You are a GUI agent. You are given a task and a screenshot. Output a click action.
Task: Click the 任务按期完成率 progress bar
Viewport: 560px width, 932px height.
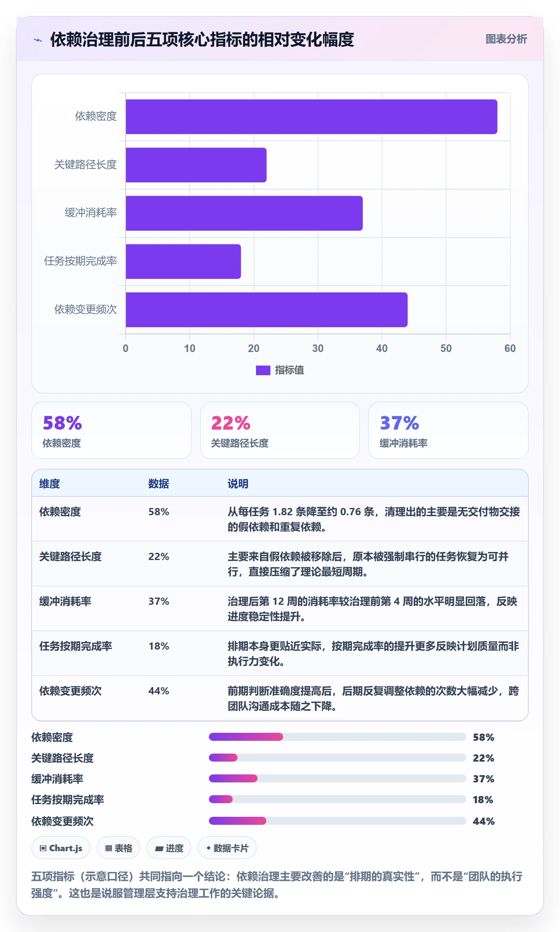pos(338,799)
